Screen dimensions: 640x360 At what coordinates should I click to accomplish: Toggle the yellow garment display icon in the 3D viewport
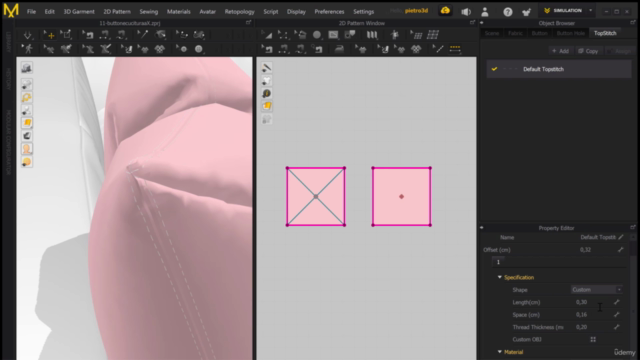coord(27,123)
